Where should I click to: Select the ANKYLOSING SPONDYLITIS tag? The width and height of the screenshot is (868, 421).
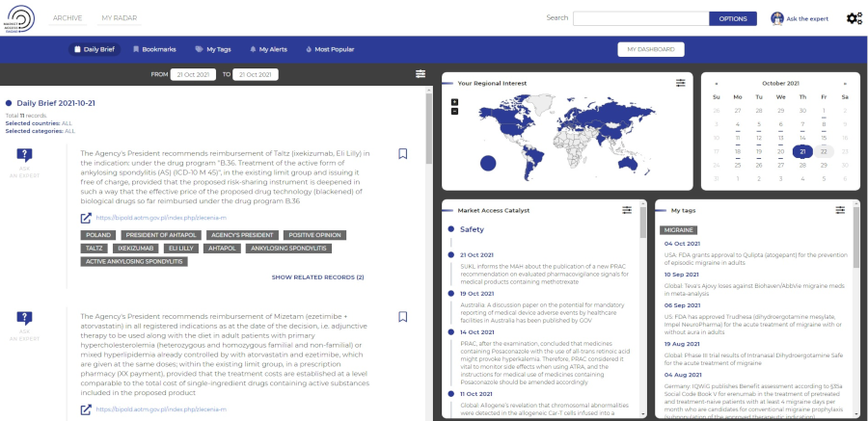pos(288,249)
